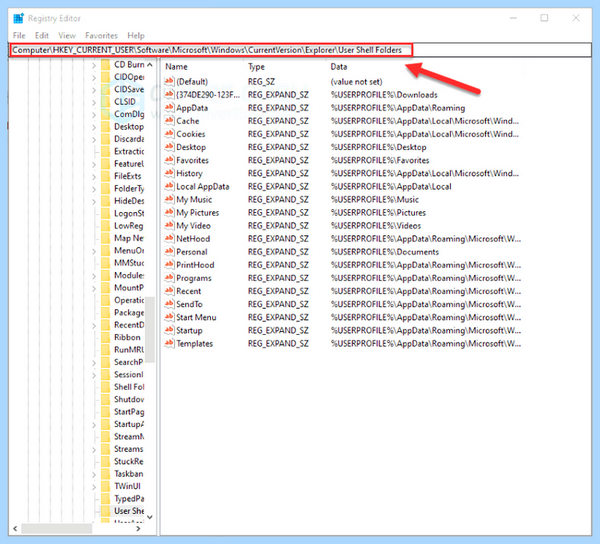Open the Favorites menu
The width and height of the screenshot is (600, 544).
coord(101,36)
